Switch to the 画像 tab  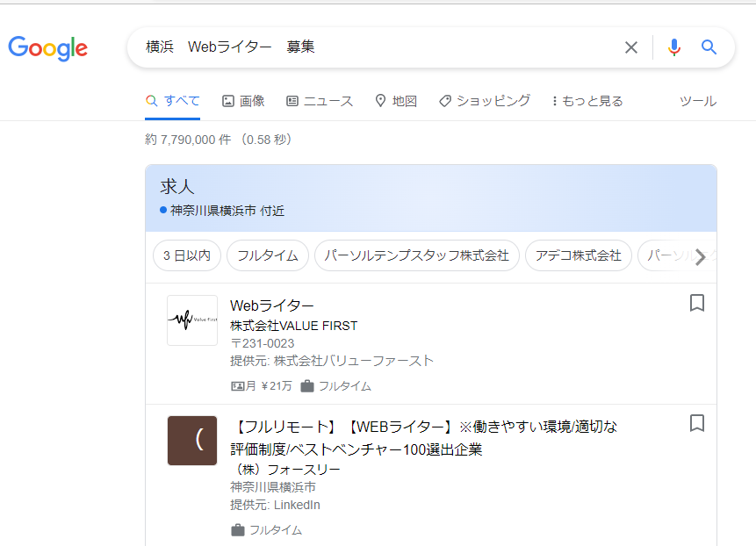pos(243,101)
